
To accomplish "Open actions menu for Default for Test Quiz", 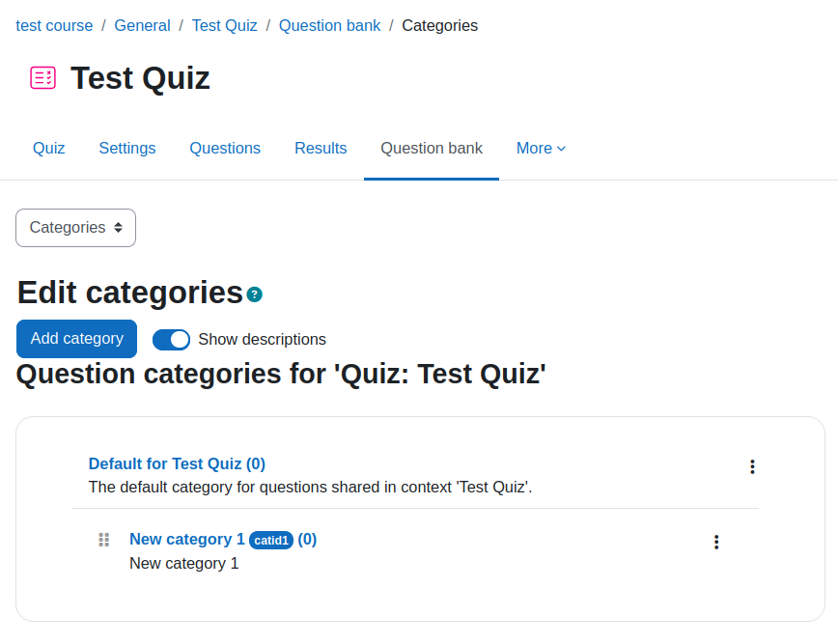I will 752,466.
